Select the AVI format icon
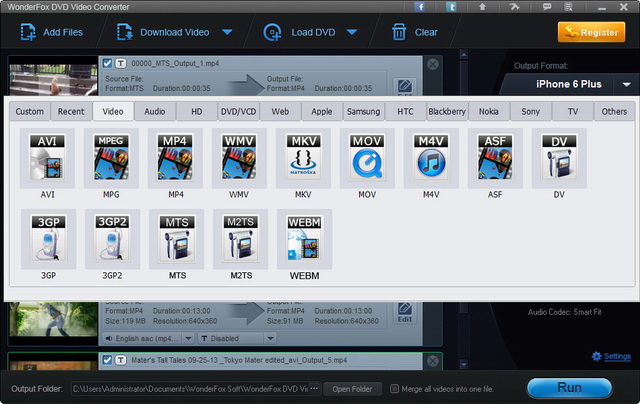 [x=47, y=158]
